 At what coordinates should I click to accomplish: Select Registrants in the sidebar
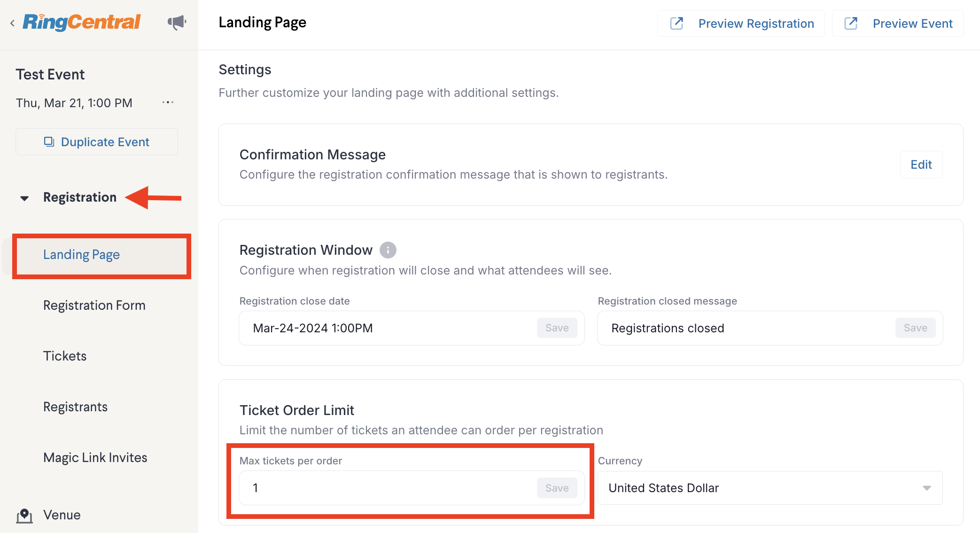[75, 407]
